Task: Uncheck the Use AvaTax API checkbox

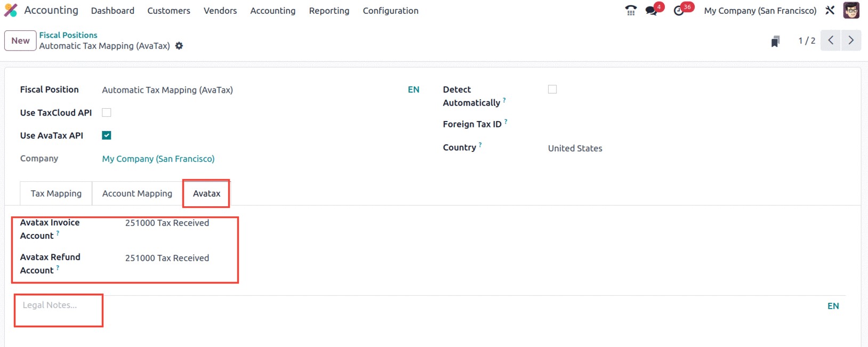Action: (x=107, y=135)
